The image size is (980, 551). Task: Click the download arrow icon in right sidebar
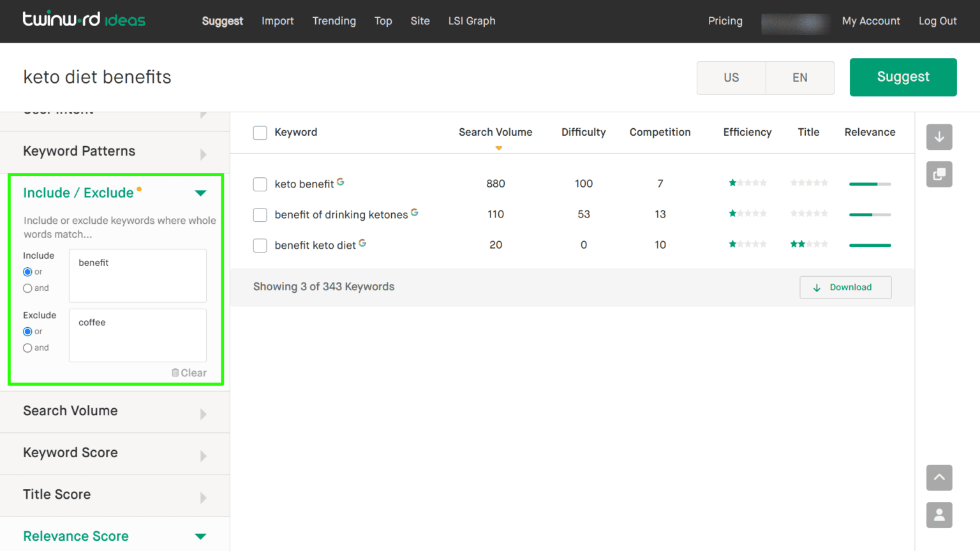(939, 137)
